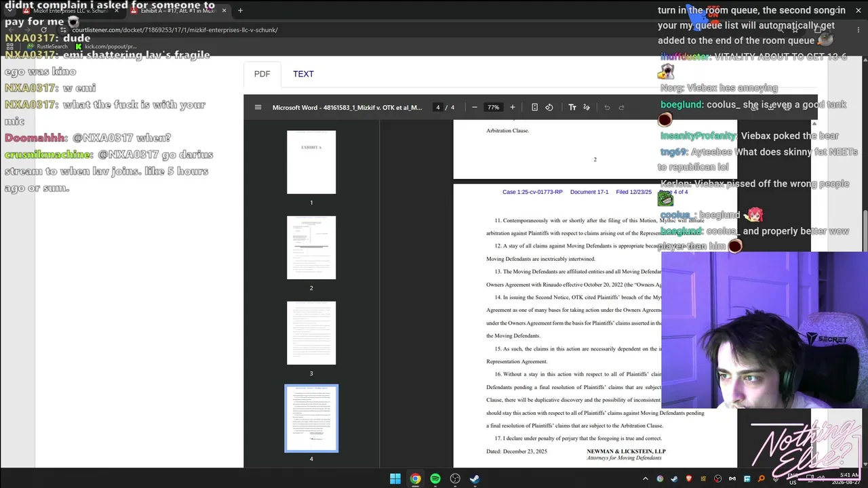Open page 2 thumbnail

(x=311, y=247)
